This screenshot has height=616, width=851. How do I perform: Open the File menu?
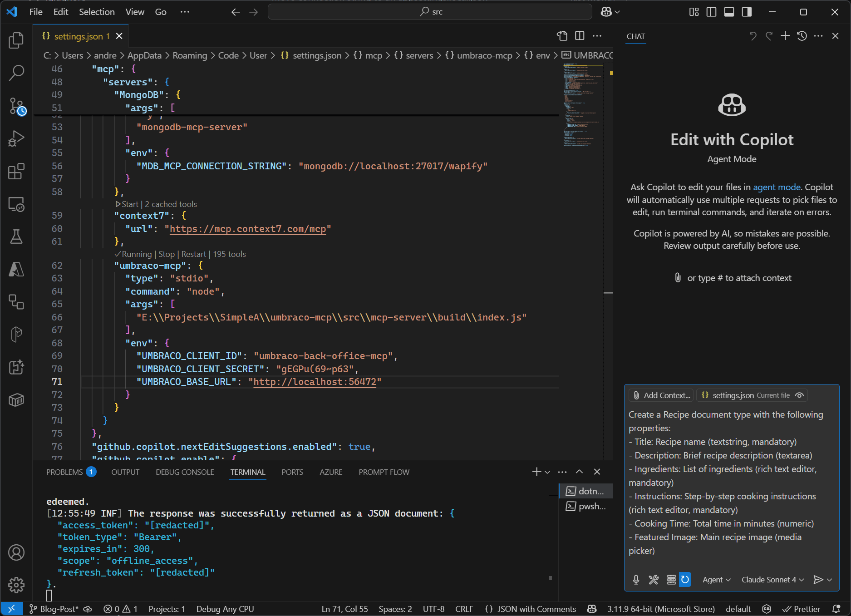pos(36,12)
